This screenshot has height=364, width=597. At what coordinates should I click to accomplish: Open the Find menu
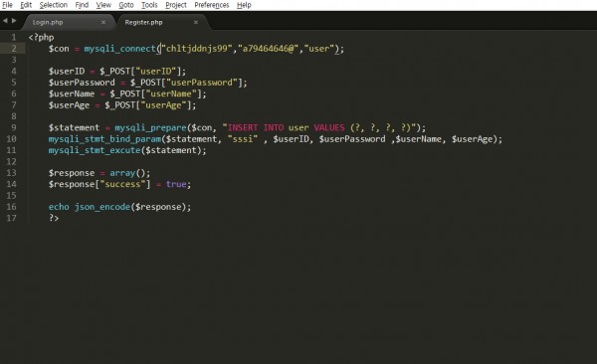click(82, 5)
